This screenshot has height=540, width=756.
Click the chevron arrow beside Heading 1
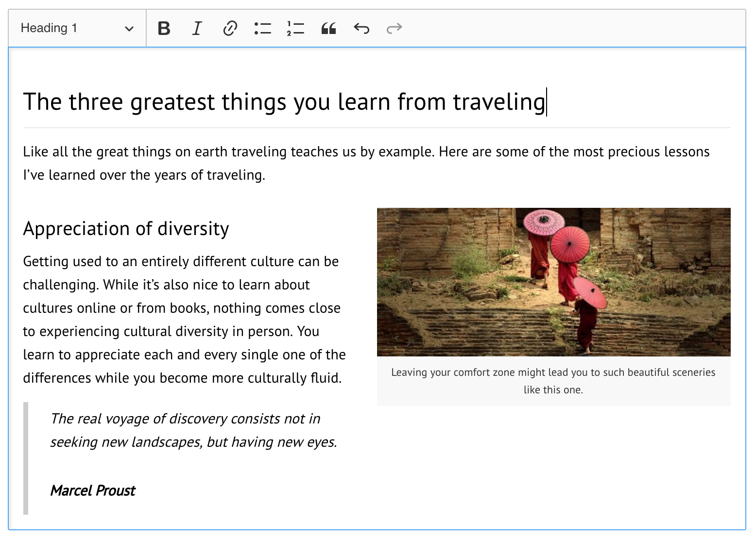pyautogui.click(x=129, y=29)
